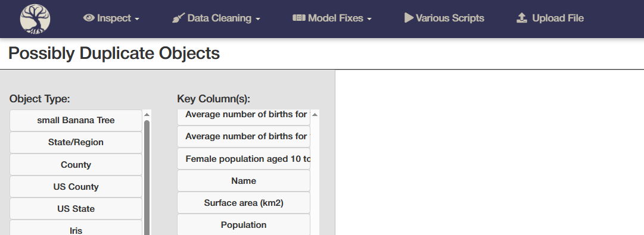Viewport: 644px width, 235px height.
Task: Select small Banana Tree object type
Action: tap(76, 121)
